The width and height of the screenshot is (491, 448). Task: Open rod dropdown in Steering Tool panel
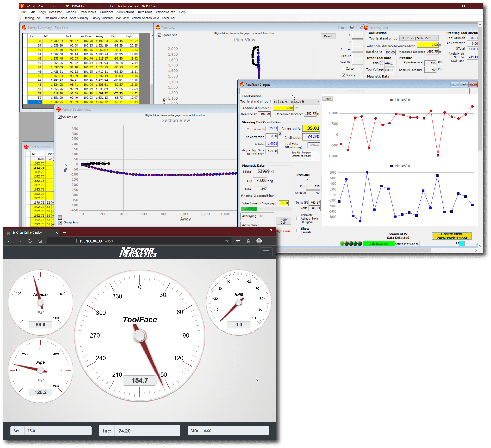click(x=436, y=38)
